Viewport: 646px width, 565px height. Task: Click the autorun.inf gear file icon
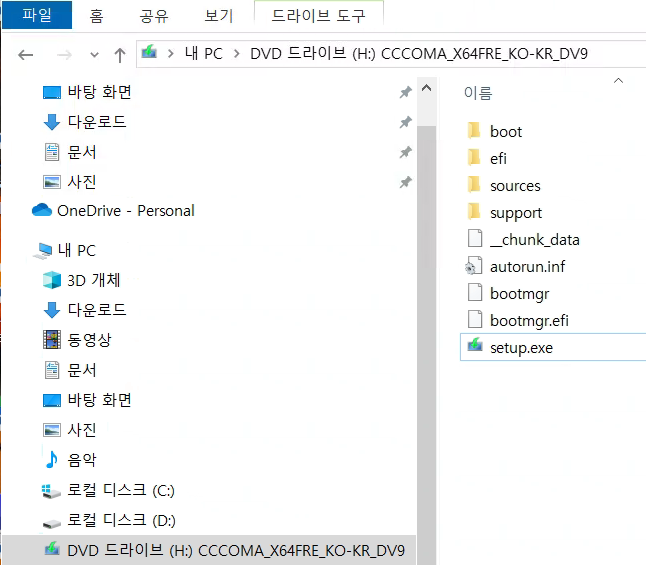(474, 266)
